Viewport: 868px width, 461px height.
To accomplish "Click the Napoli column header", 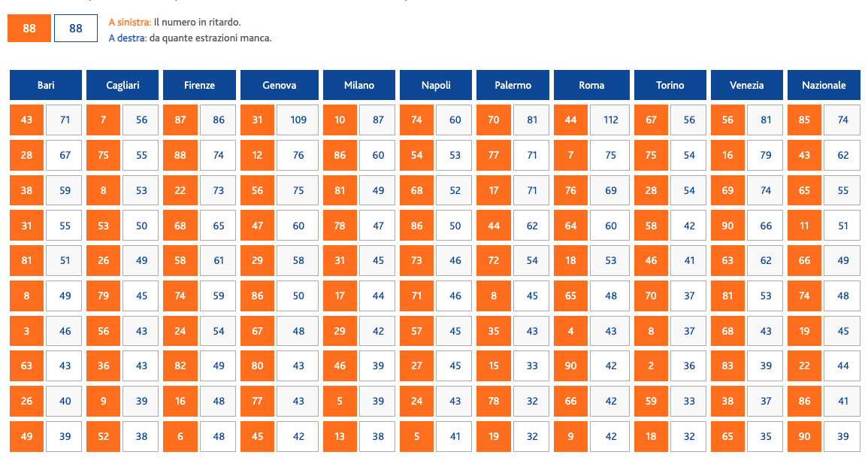I will click(436, 85).
